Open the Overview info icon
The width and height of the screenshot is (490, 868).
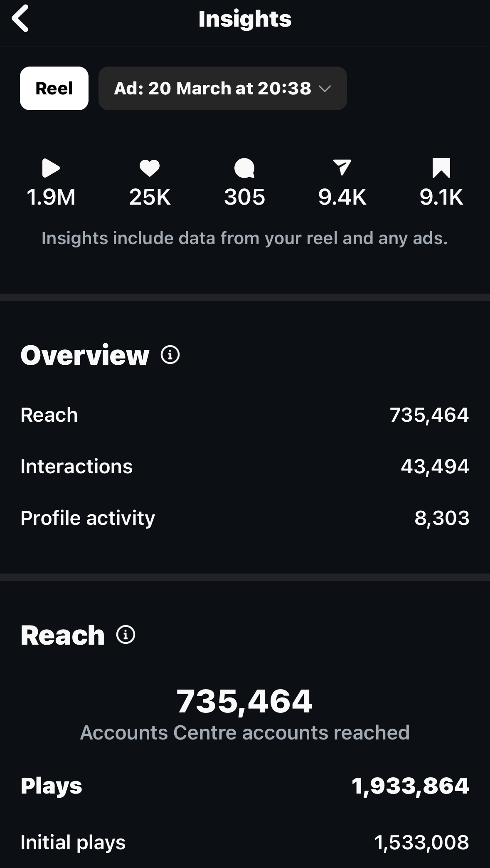tap(170, 355)
